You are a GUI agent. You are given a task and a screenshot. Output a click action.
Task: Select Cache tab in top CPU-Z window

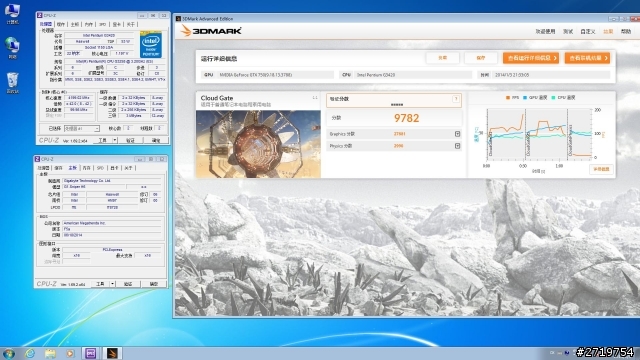click(61, 24)
